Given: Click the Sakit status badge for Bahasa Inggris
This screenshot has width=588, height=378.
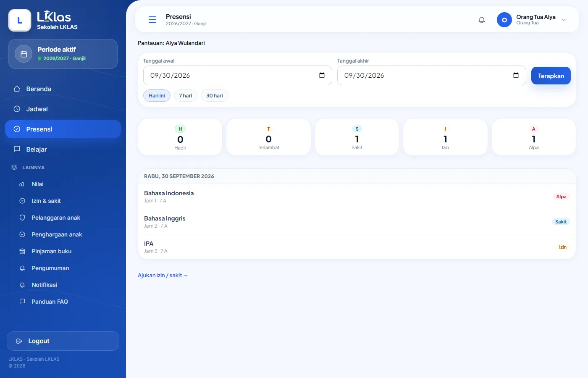Looking at the screenshot, I should pos(561,222).
